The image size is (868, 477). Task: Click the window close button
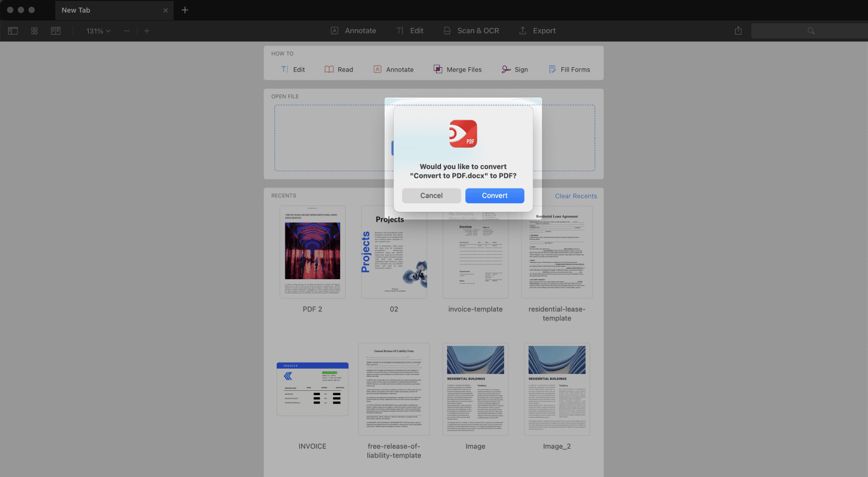(x=10, y=10)
